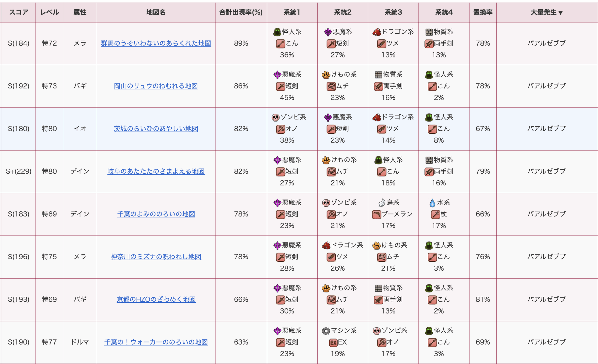Click the オノ axe icon in 茨城 row
Screen dimensions: 598x364
click(x=281, y=129)
